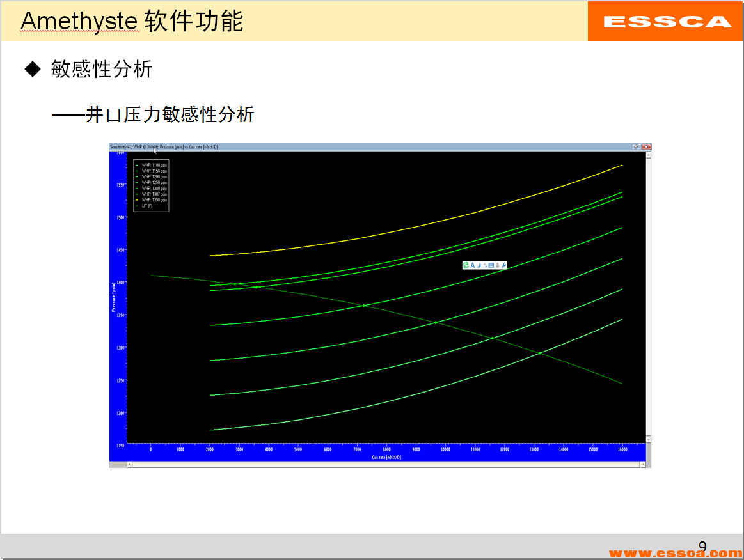Image resolution: width=744 pixels, height=560 pixels.
Task: Switch punctuation style on the input toolbar
Action: tap(486, 265)
